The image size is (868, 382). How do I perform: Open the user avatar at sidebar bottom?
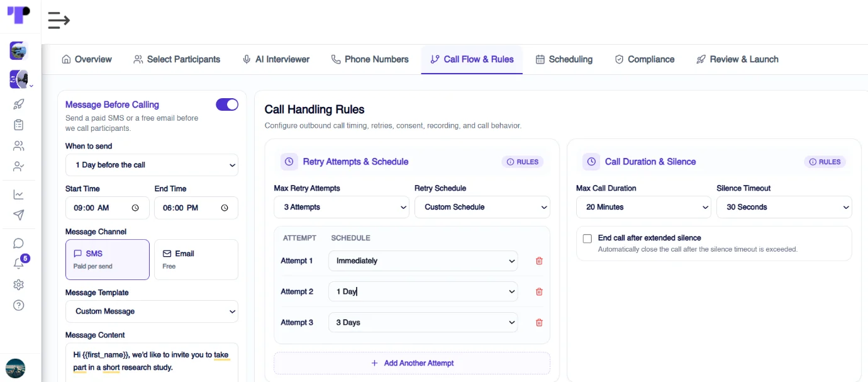click(x=15, y=369)
